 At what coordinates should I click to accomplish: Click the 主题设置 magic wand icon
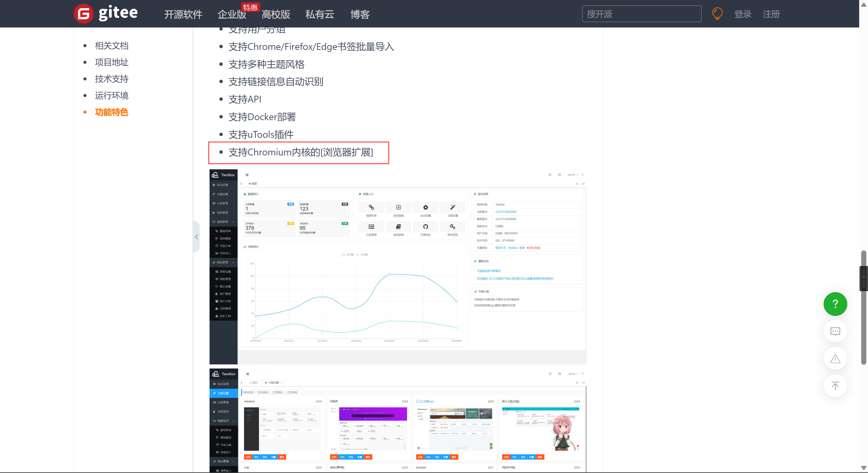click(452, 207)
